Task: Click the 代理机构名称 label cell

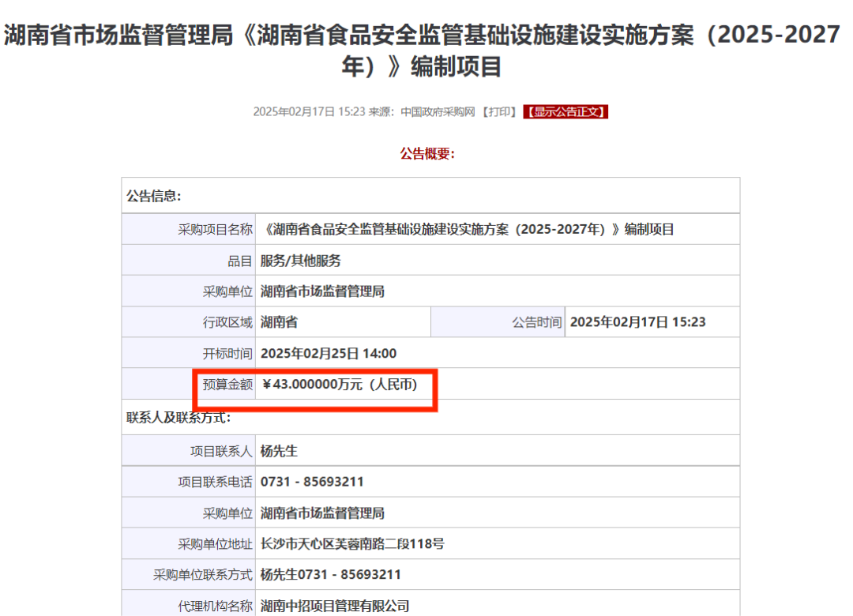Action: [189, 603]
